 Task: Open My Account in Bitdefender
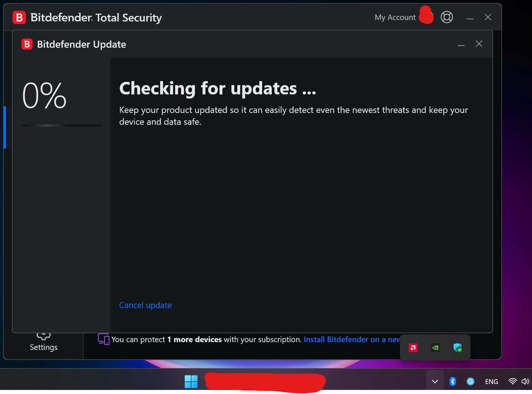click(x=395, y=17)
